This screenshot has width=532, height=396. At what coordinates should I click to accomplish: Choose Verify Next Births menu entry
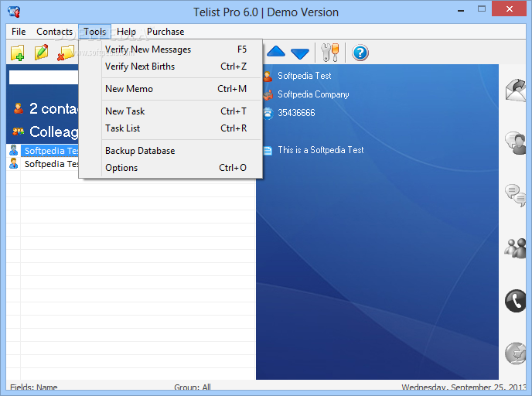click(171, 67)
